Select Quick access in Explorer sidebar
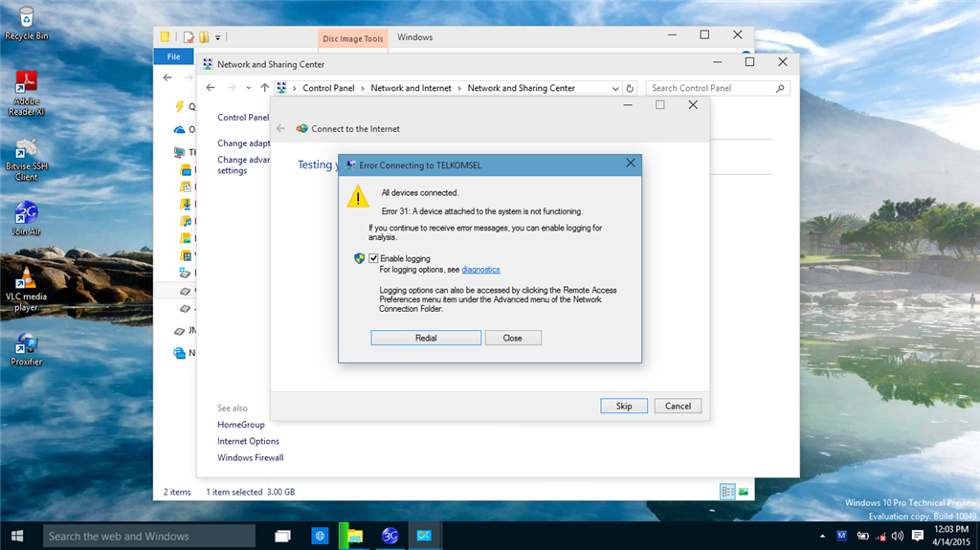The width and height of the screenshot is (980, 550). click(x=185, y=107)
